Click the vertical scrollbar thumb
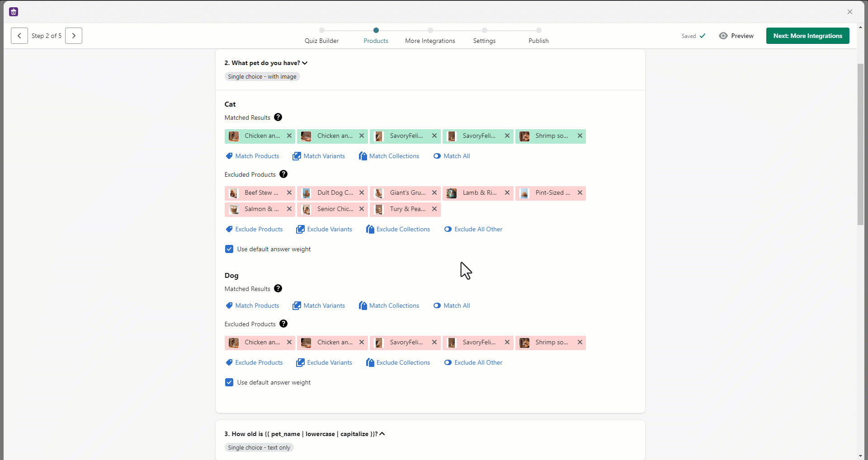The height and width of the screenshot is (460, 868). click(x=860, y=145)
